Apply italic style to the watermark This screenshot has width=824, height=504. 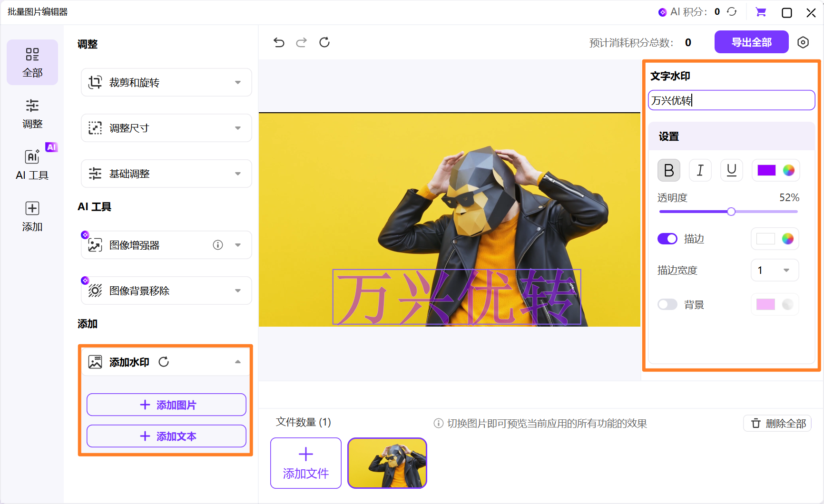700,170
